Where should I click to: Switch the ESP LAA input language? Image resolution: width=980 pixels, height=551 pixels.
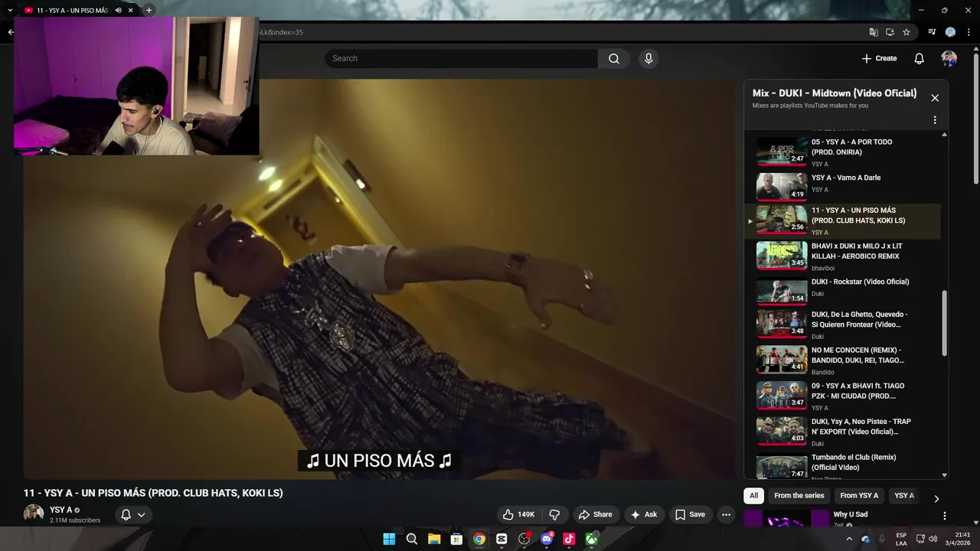(901, 539)
